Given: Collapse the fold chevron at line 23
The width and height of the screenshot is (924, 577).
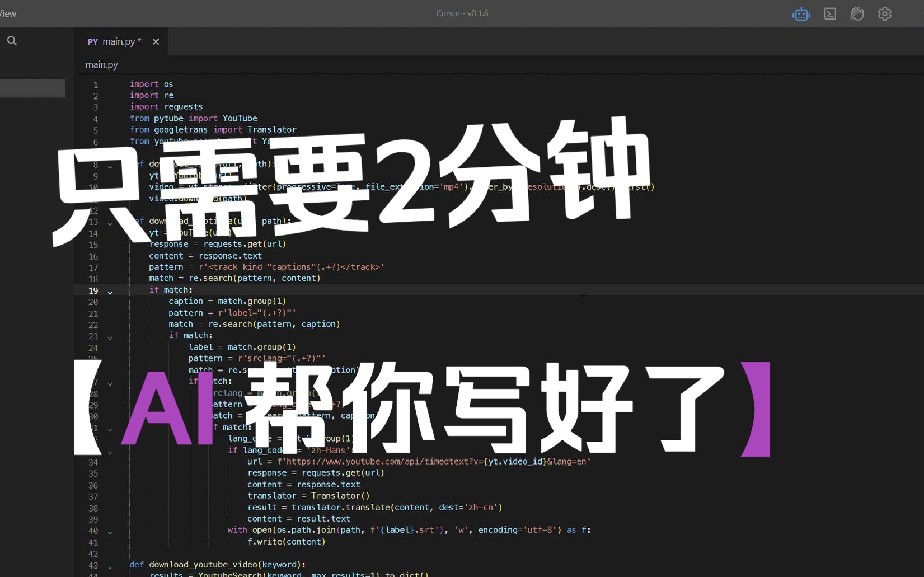Looking at the screenshot, I should click(x=110, y=338).
